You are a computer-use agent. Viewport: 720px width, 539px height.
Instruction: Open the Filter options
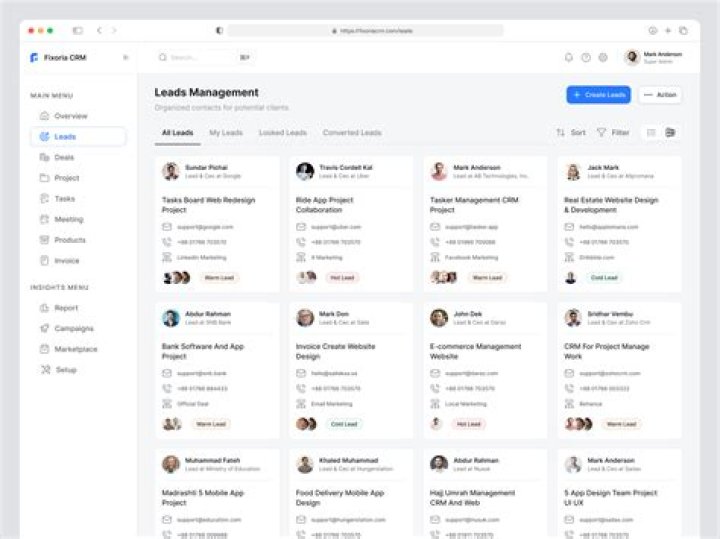(x=613, y=133)
